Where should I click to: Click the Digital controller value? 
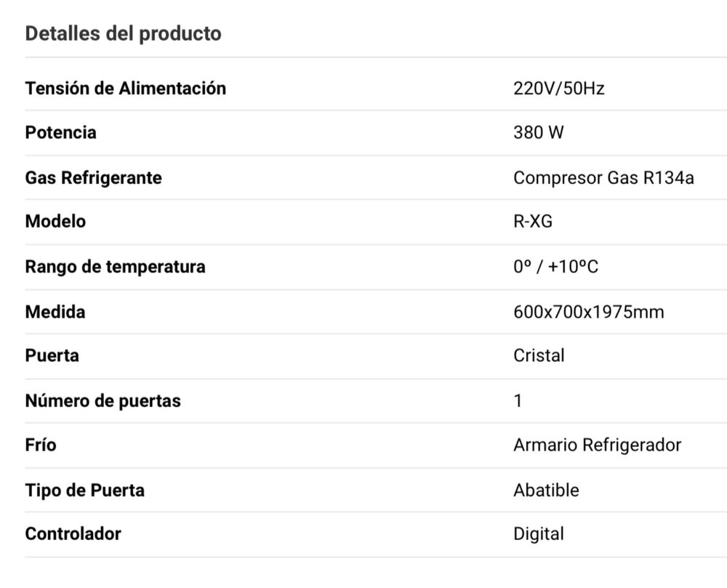point(539,533)
